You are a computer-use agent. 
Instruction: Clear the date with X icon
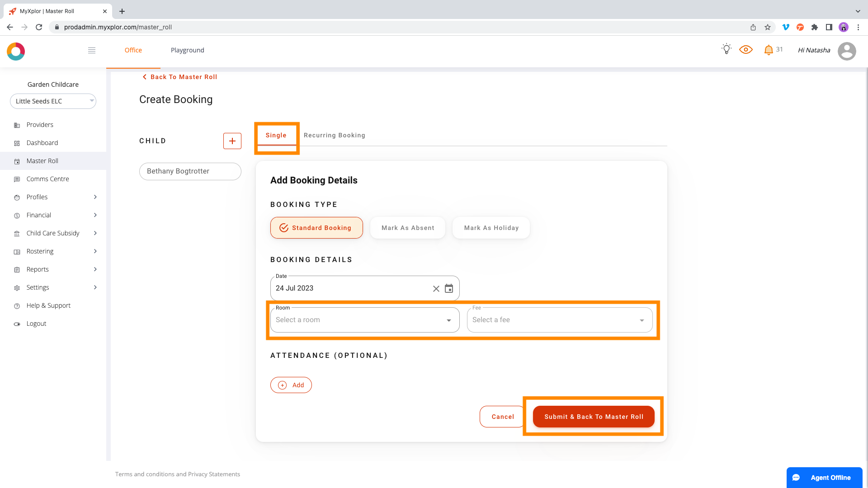(436, 289)
